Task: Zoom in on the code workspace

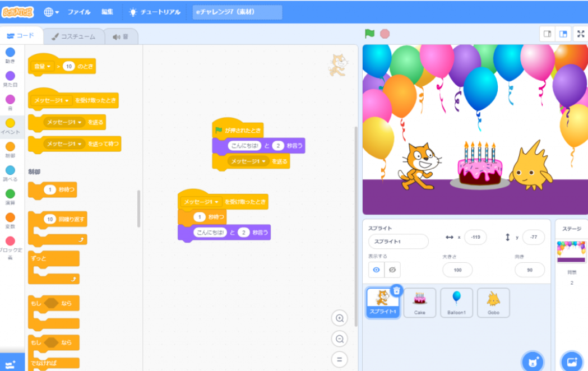Action: tap(339, 318)
